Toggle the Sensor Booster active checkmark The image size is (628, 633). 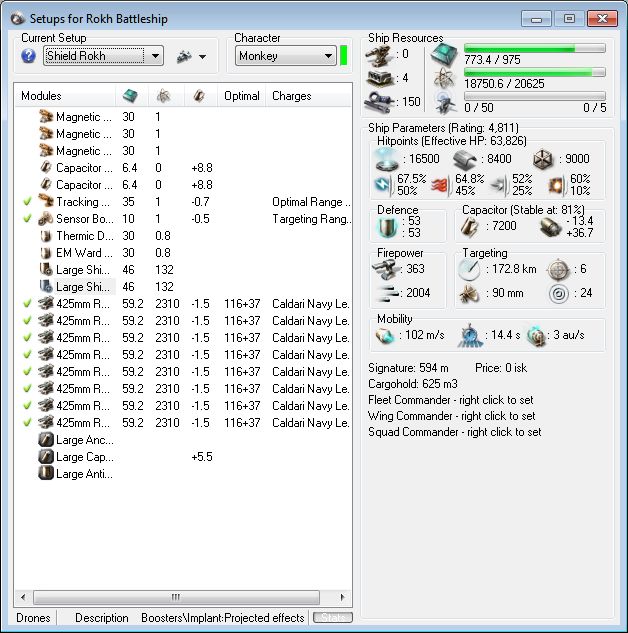pyautogui.click(x=27, y=218)
